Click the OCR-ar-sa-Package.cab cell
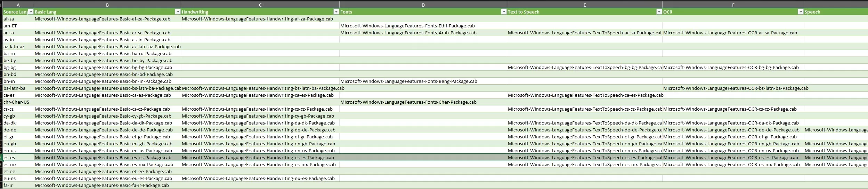868x189 pixels. [x=733, y=33]
